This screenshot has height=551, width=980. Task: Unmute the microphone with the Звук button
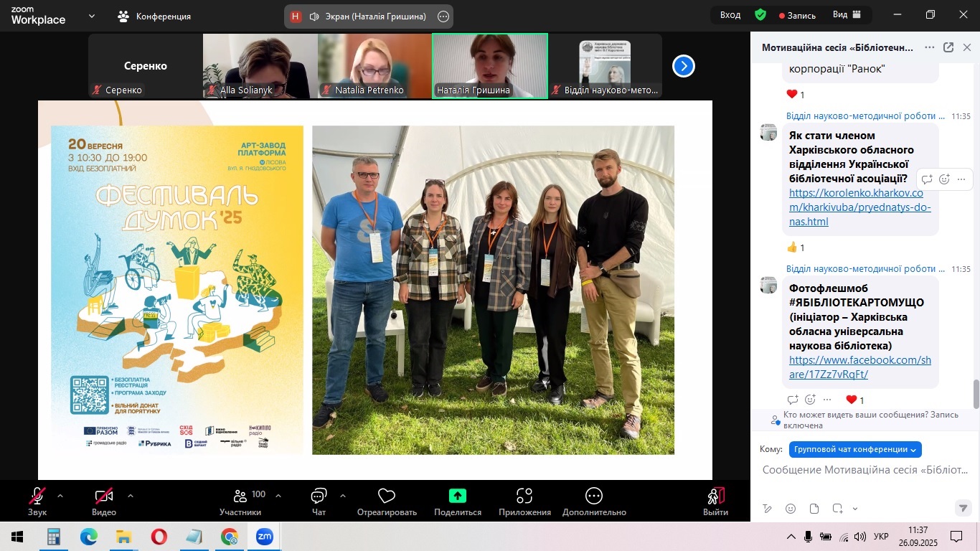pyautogui.click(x=37, y=501)
